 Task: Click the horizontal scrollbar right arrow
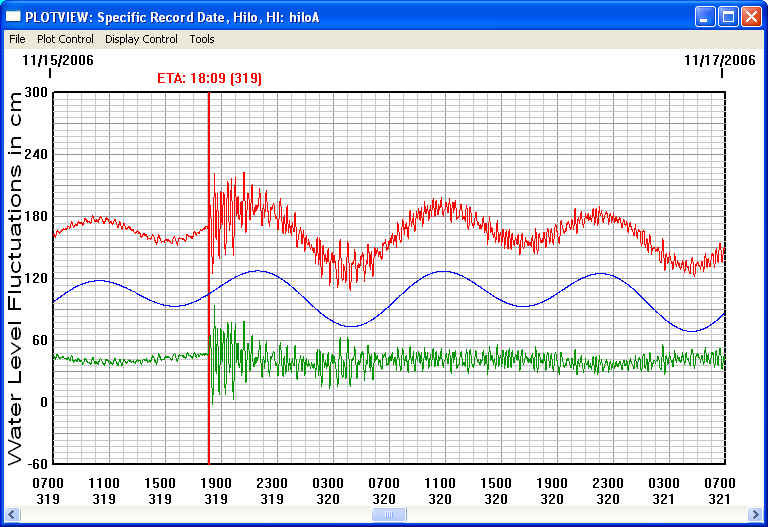[755, 515]
